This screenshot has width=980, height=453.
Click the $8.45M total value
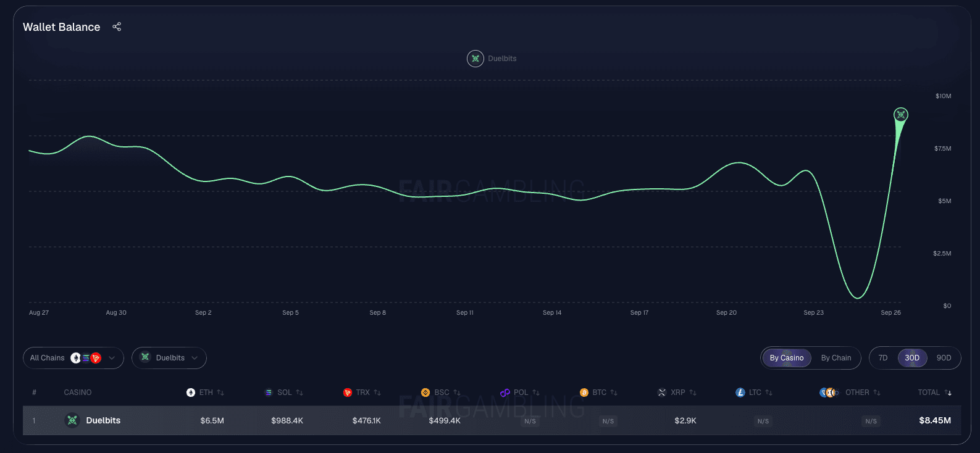pos(935,420)
